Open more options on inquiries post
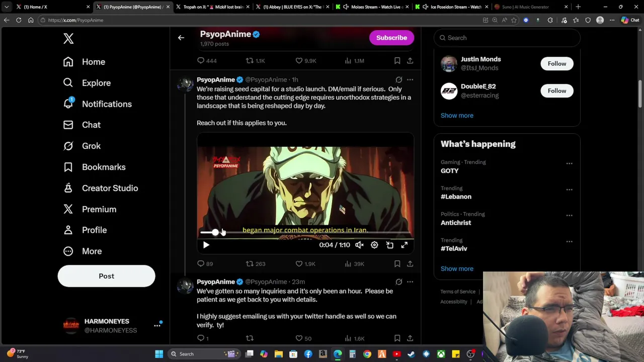This screenshot has height=362, width=644. tap(410, 282)
